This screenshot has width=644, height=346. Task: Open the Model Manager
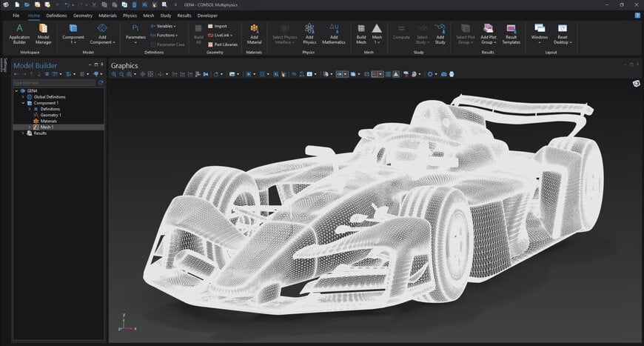[43, 33]
